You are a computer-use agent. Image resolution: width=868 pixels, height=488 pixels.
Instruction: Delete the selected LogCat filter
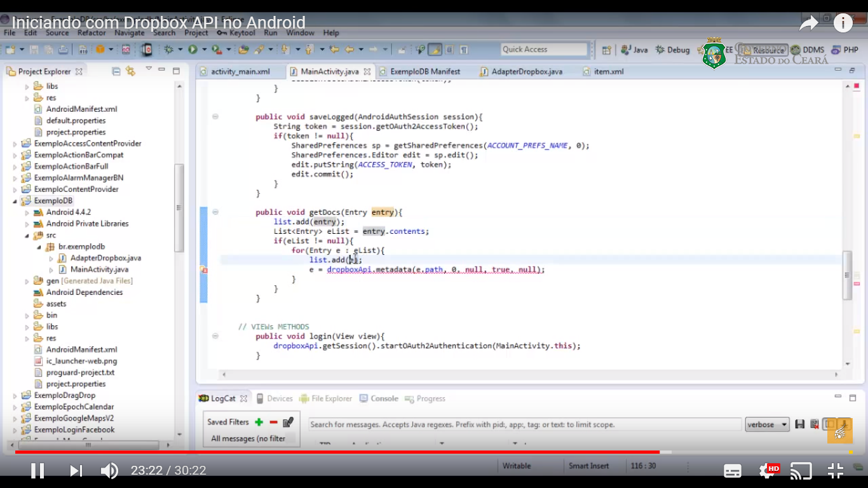[x=273, y=422]
